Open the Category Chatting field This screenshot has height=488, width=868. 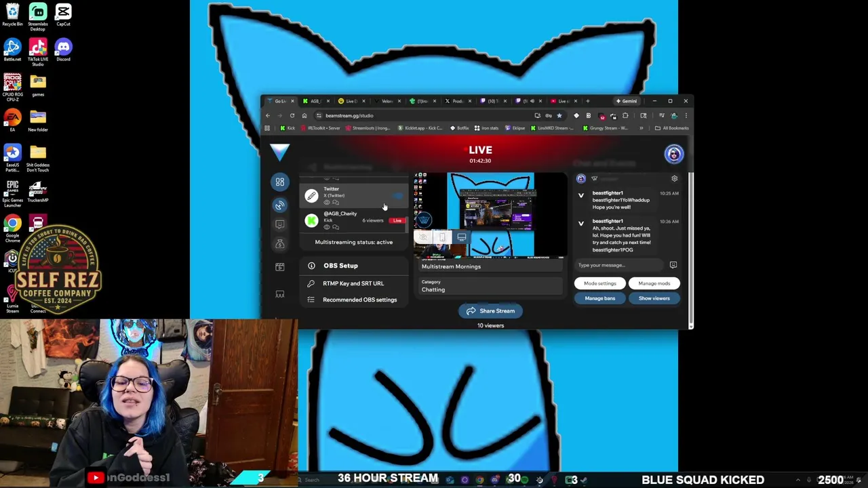[491, 286]
